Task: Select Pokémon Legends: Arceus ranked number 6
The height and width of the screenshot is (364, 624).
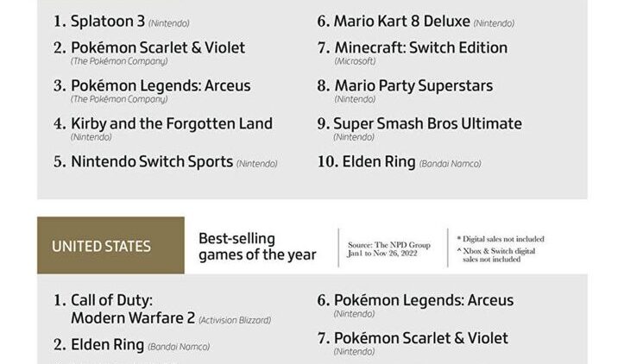Action: (x=423, y=300)
